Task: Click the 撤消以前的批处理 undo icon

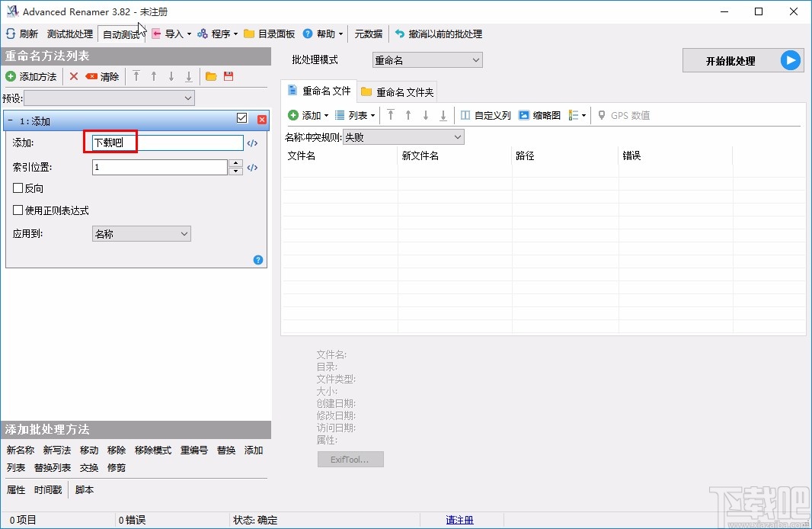Action: click(400, 34)
